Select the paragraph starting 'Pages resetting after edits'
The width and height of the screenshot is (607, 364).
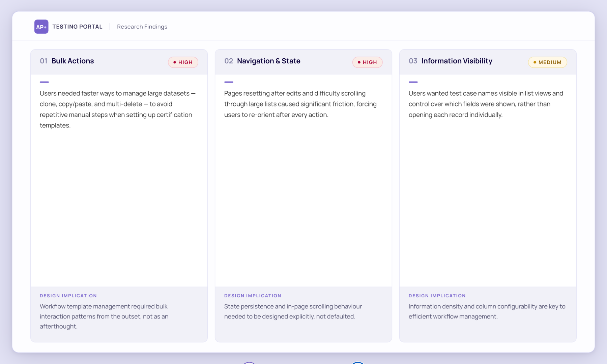300,104
